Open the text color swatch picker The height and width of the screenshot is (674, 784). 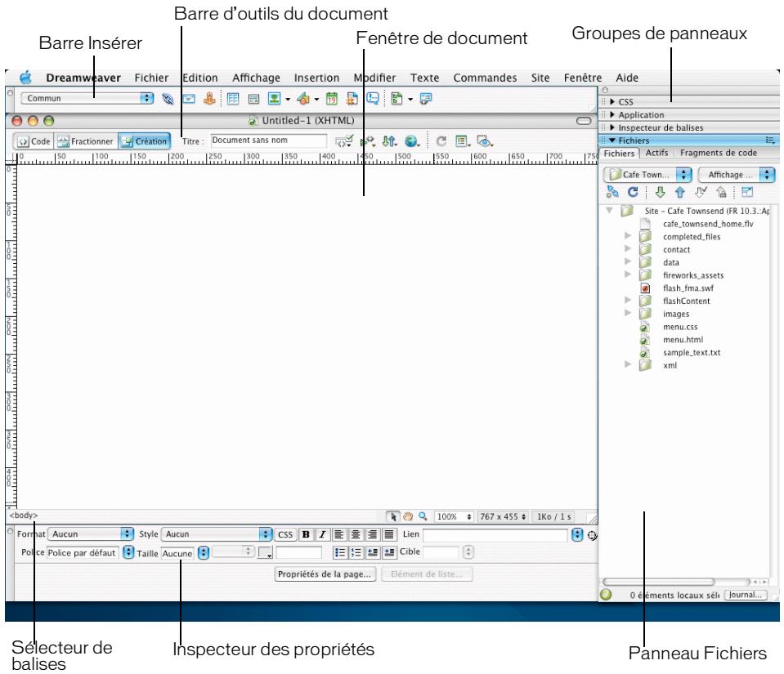(265, 552)
